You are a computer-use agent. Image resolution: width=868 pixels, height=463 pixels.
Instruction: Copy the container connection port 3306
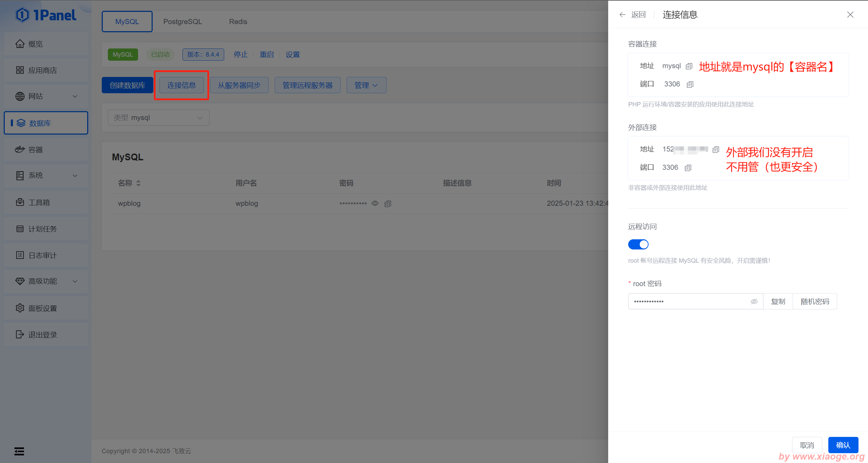(690, 84)
